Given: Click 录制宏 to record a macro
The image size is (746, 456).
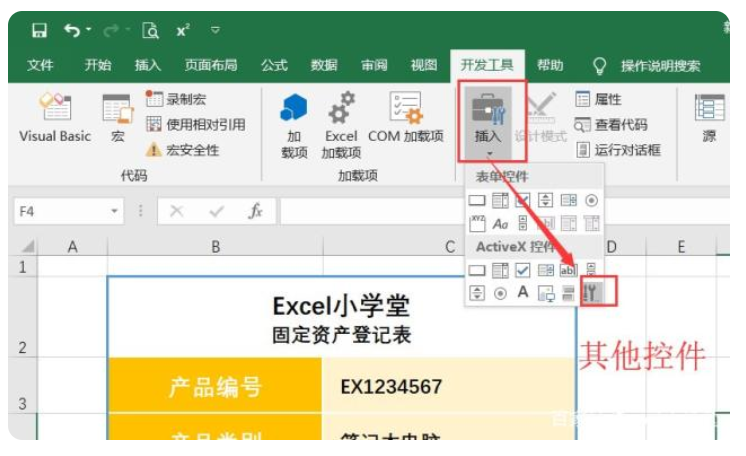Looking at the screenshot, I should point(176,99).
